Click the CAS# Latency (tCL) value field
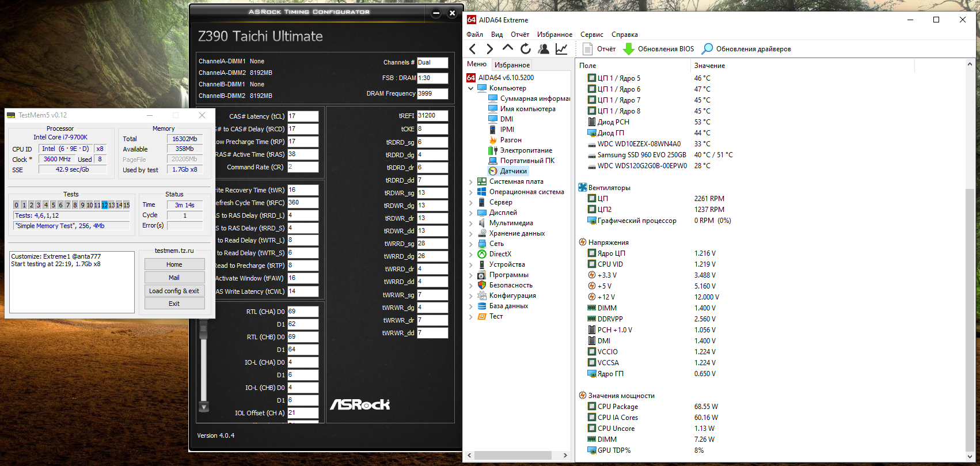980x466 pixels. coord(303,116)
